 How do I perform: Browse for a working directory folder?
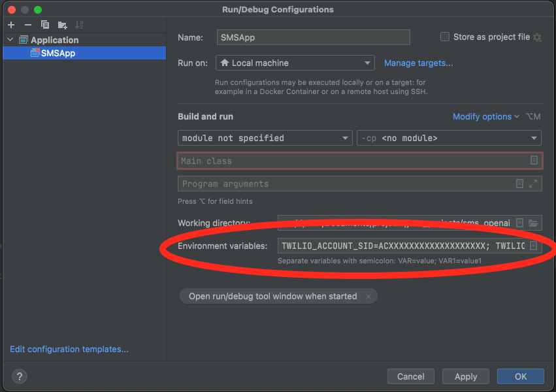pyautogui.click(x=533, y=222)
